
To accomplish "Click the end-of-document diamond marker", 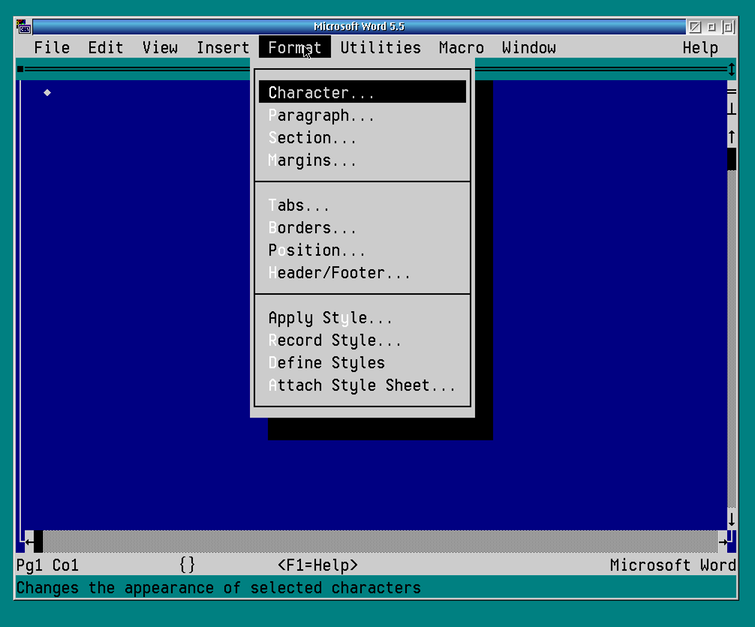I will [47, 92].
